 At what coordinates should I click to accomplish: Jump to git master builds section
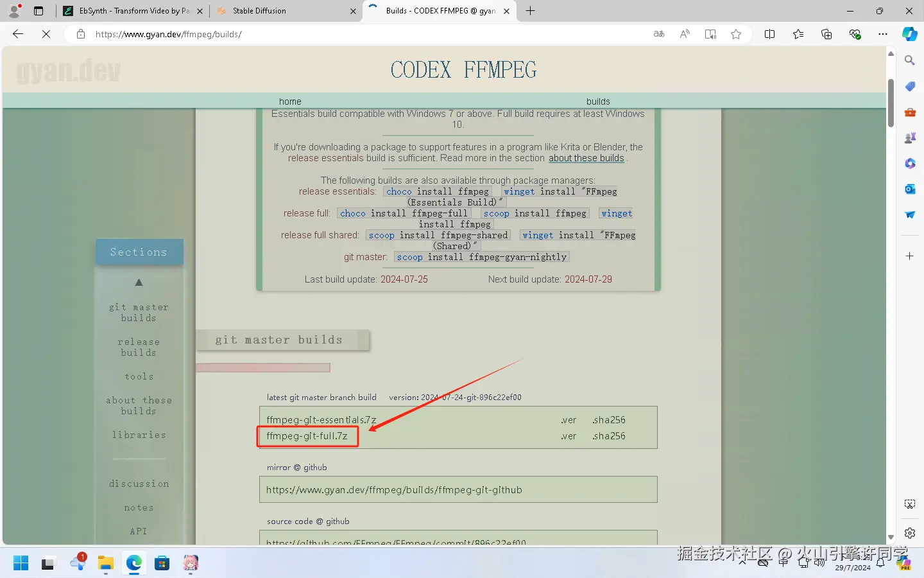[139, 313]
